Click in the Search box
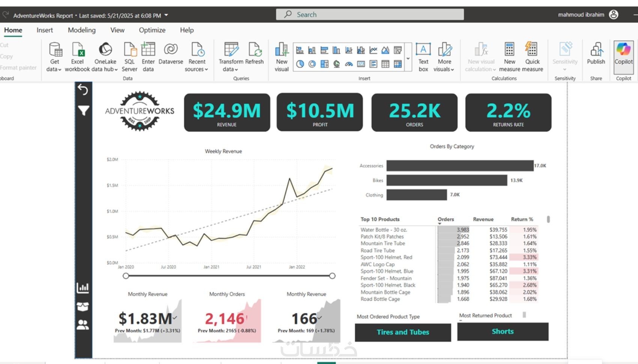This screenshot has width=638, height=364. point(370,15)
